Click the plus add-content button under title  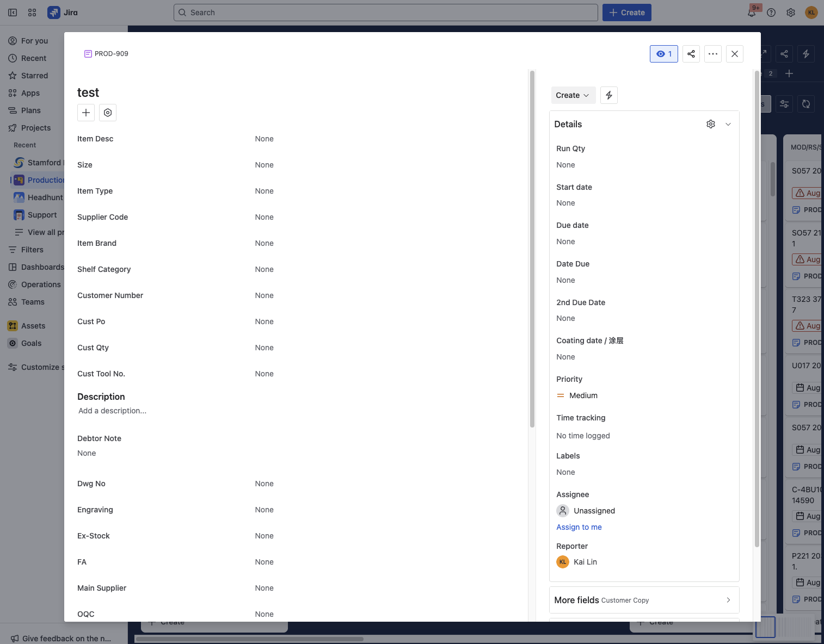tap(86, 113)
